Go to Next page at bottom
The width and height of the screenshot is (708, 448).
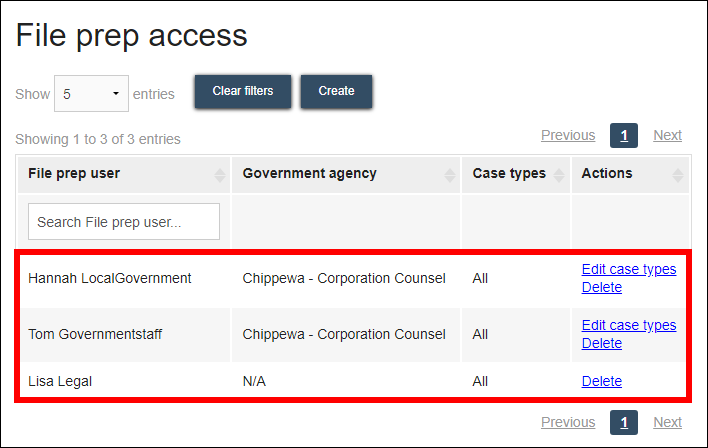point(667,422)
